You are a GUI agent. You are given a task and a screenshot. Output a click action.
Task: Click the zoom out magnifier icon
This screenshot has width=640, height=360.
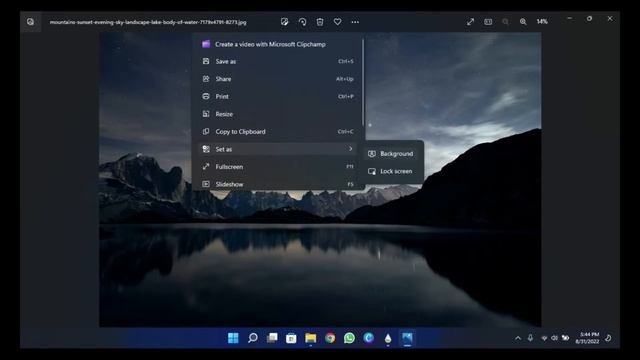coord(505,22)
